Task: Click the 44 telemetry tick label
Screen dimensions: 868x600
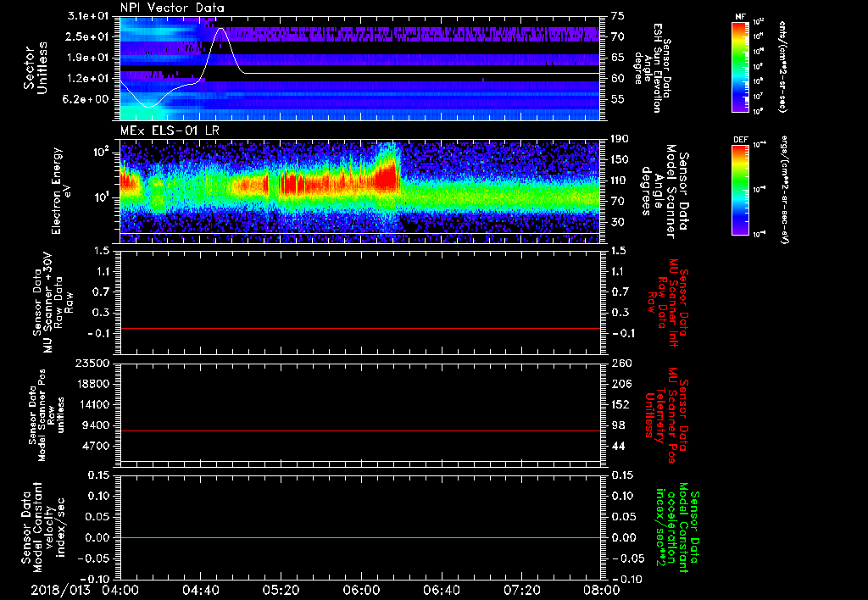Action: [x=618, y=446]
